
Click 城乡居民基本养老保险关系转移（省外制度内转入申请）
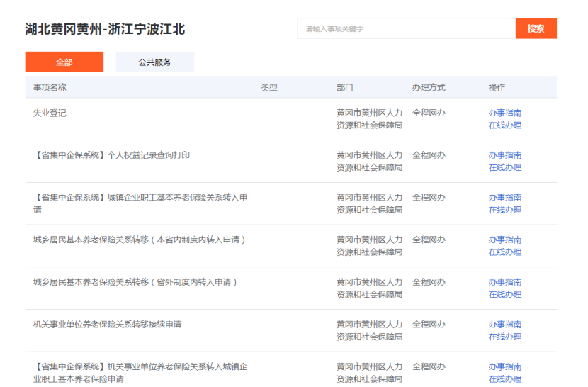point(135,282)
